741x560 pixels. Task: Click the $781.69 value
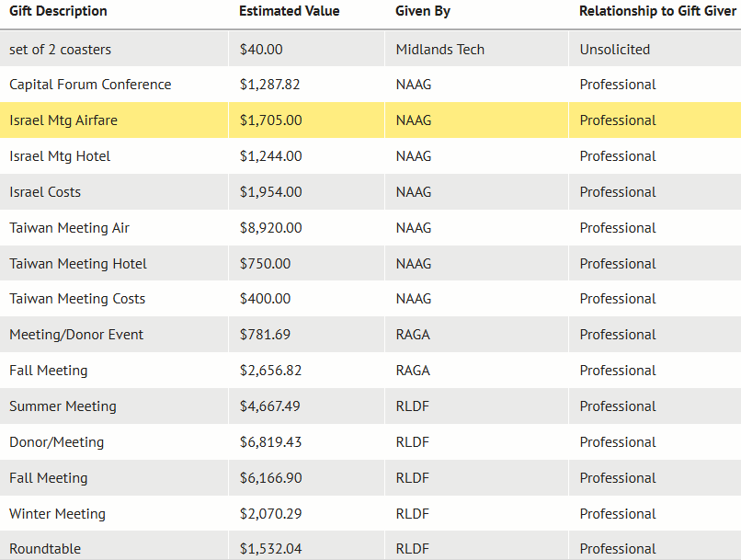click(265, 335)
